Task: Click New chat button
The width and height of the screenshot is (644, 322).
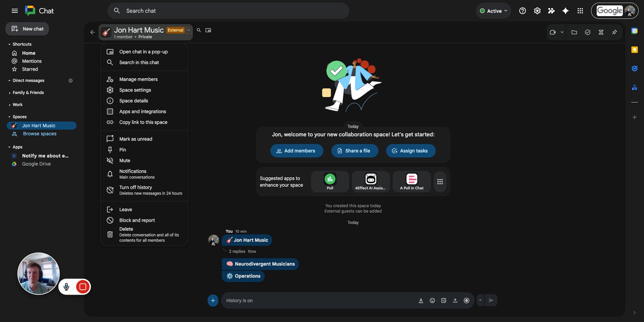Action: (x=27, y=29)
